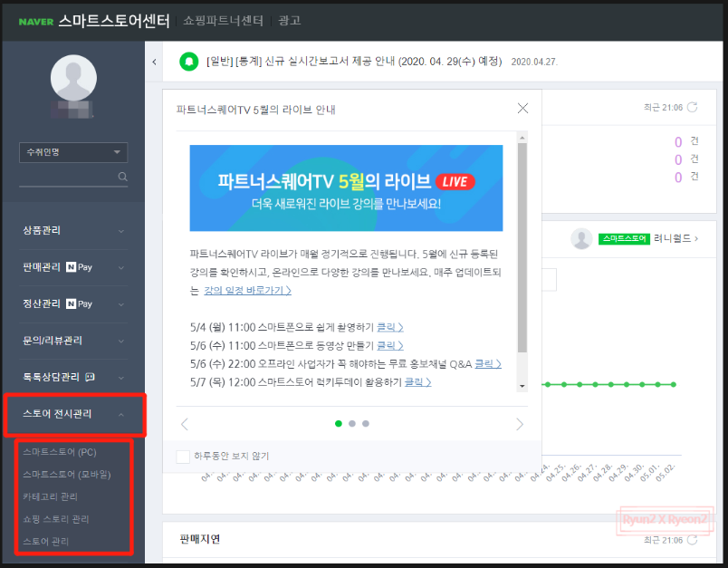Expand the 상품관리 menu
Viewport: 728px width, 568px height.
(x=73, y=230)
